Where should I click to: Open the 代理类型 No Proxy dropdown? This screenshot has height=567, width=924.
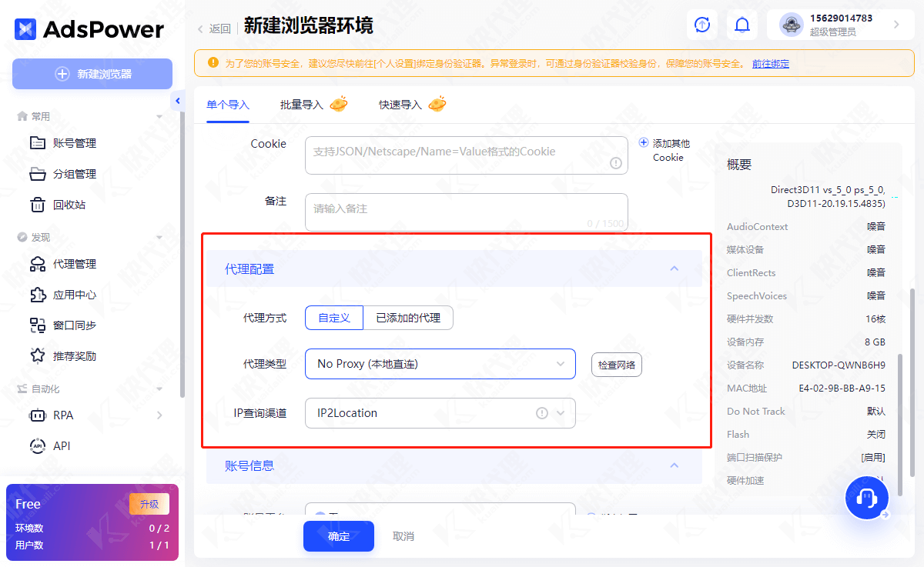440,364
